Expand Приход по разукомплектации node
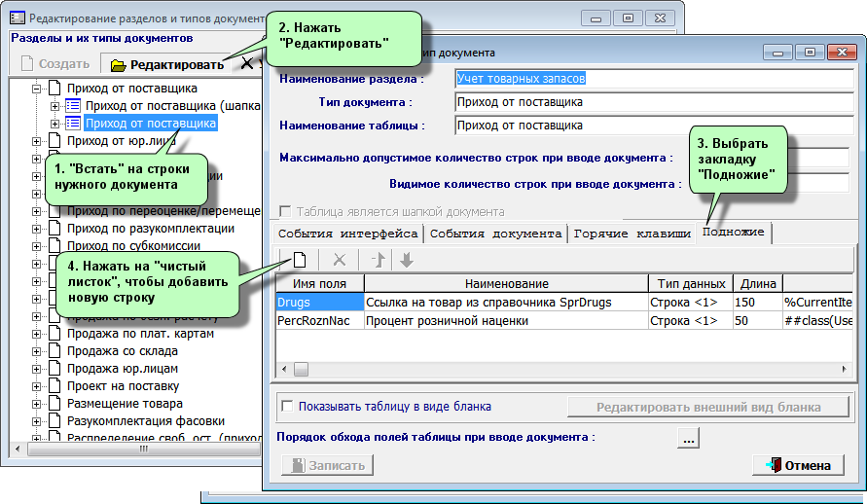The width and height of the screenshot is (867, 504). 37,229
